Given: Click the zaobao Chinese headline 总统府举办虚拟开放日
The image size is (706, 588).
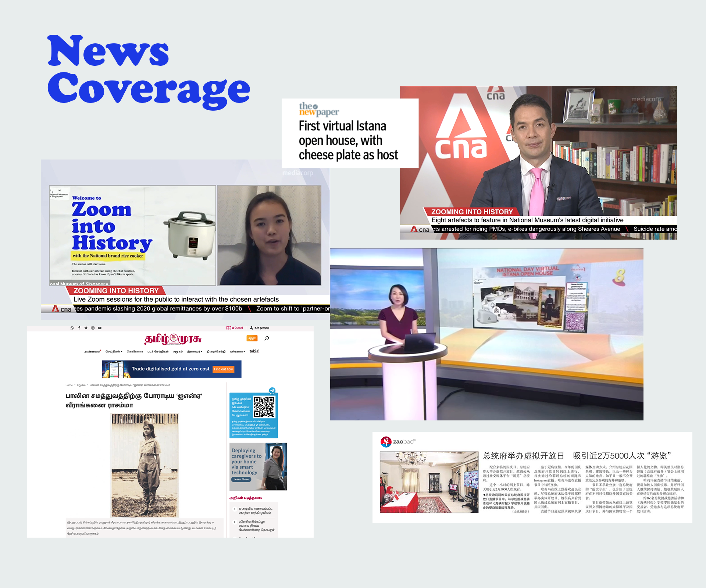Looking at the screenshot, I should pyautogui.click(x=524, y=456).
